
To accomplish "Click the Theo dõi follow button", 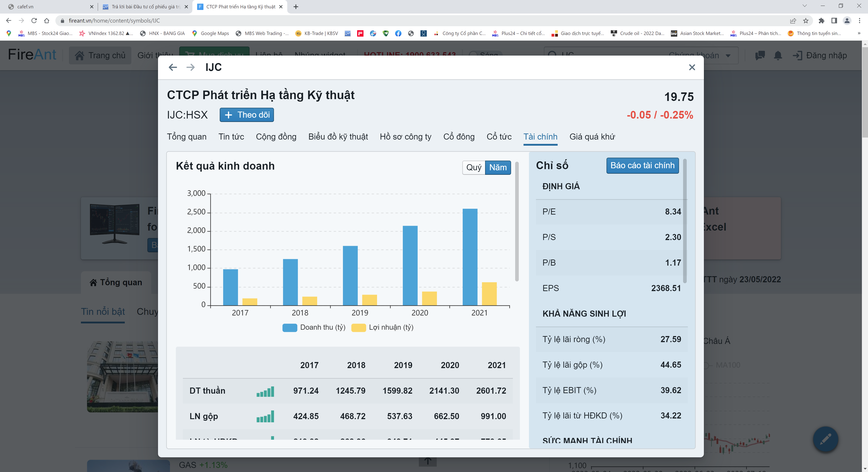I will point(247,115).
